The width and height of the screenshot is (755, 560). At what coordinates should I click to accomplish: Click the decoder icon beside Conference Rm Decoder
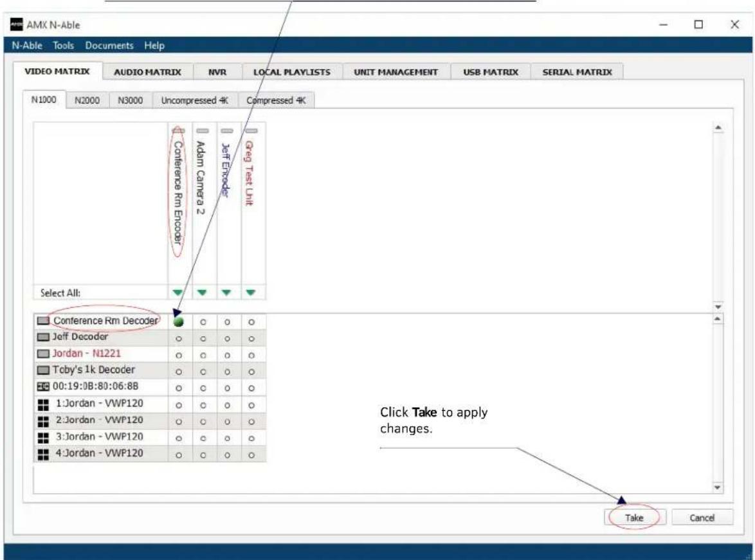coord(43,321)
